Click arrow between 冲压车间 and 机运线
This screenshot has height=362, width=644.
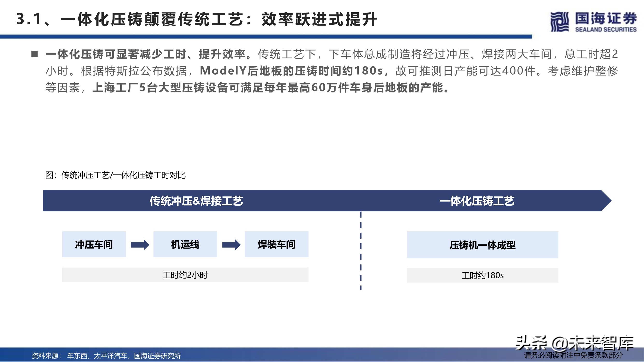pyautogui.click(x=140, y=244)
